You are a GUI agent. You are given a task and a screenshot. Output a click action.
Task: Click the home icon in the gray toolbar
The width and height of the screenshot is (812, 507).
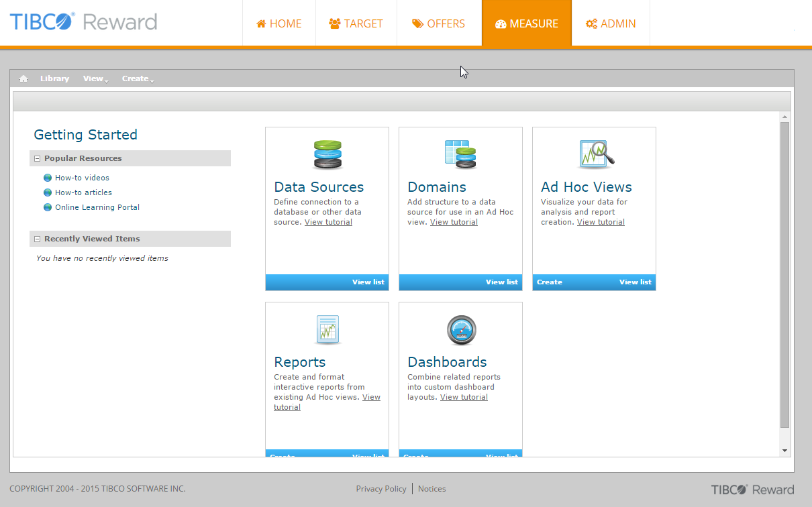pyautogui.click(x=23, y=79)
